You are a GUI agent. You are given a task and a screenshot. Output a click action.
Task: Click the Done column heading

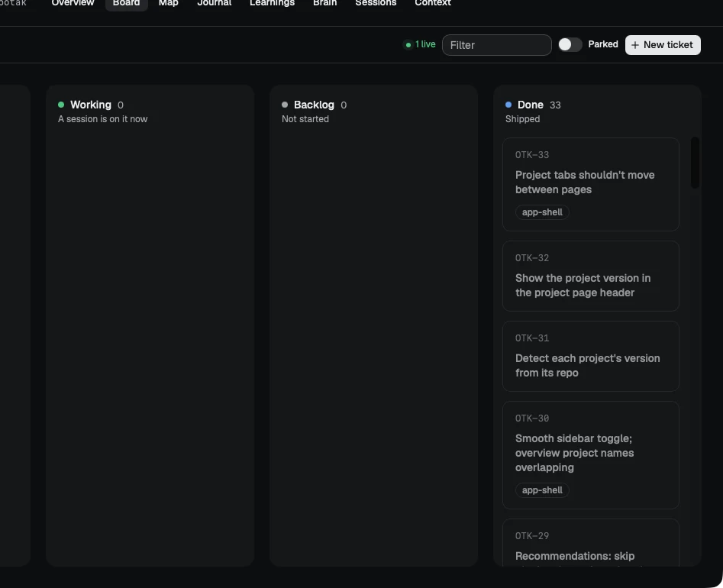coord(531,105)
